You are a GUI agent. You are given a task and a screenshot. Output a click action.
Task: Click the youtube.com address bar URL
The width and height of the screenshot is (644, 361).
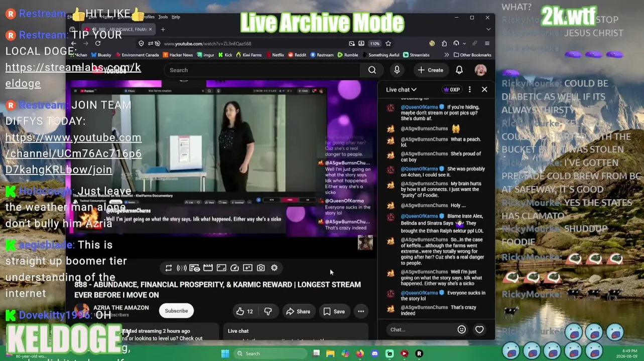[207, 44]
